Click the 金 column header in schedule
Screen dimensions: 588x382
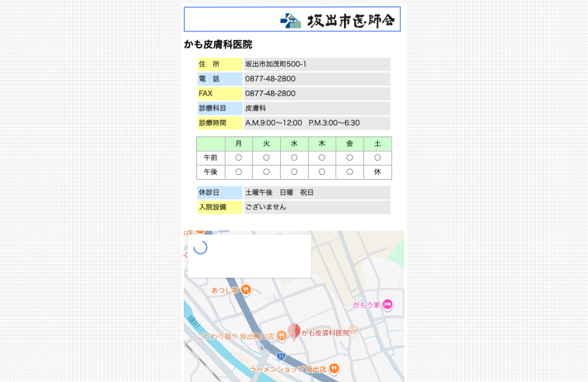click(x=350, y=144)
